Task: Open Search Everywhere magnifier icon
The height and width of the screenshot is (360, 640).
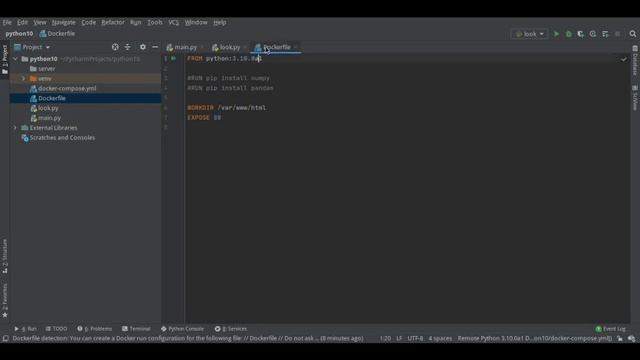Action: point(633,34)
